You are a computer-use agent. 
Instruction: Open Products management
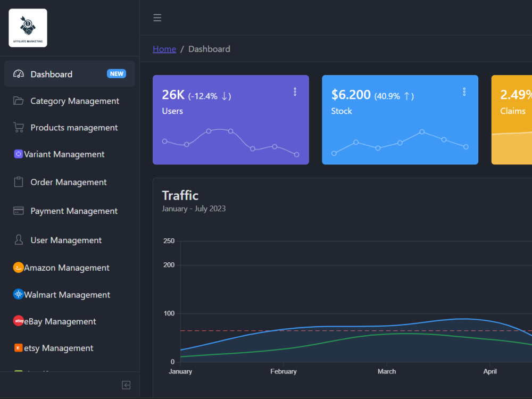(x=70, y=128)
